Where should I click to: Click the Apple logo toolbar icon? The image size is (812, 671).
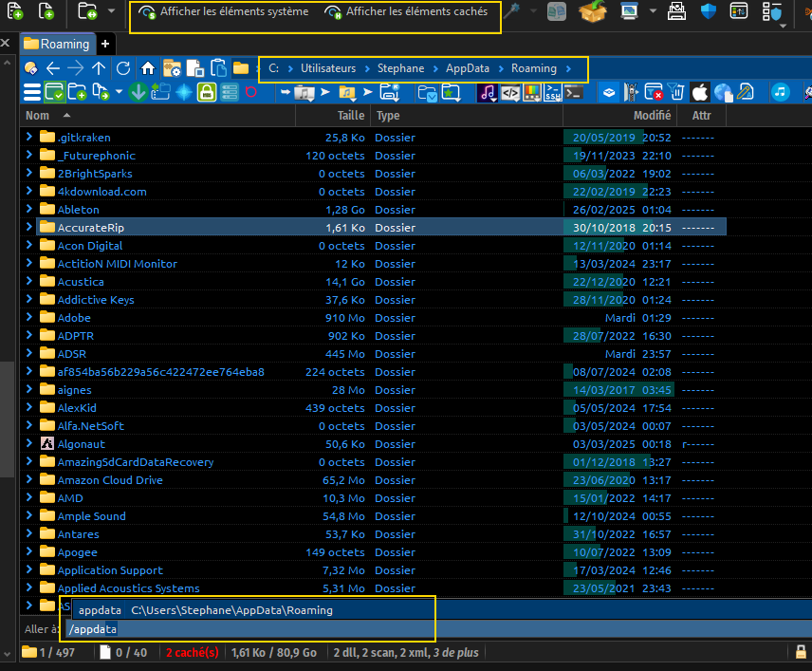tap(700, 92)
